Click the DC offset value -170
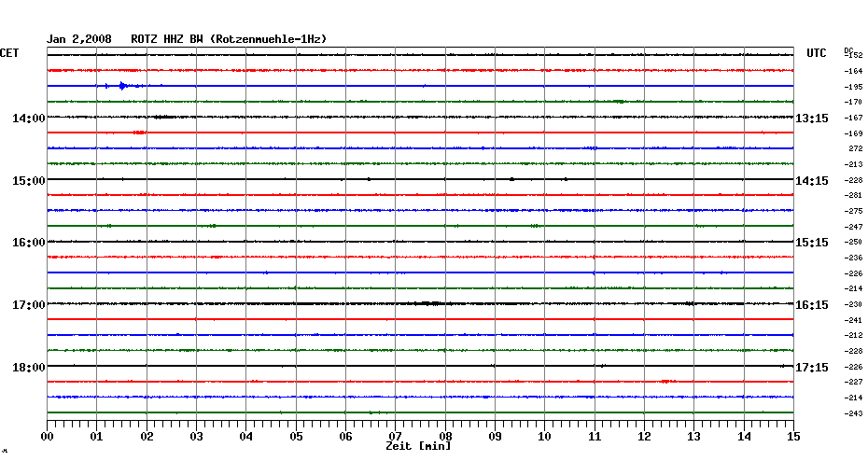 (854, 103)
